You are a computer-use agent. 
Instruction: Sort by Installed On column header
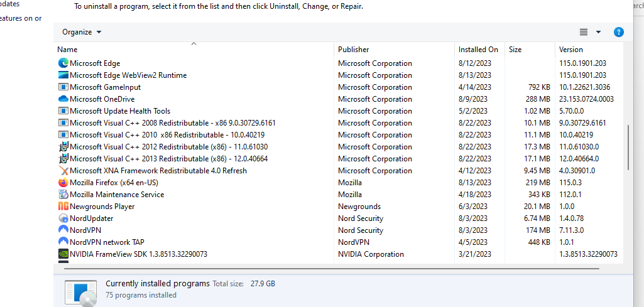coord(479,49)
